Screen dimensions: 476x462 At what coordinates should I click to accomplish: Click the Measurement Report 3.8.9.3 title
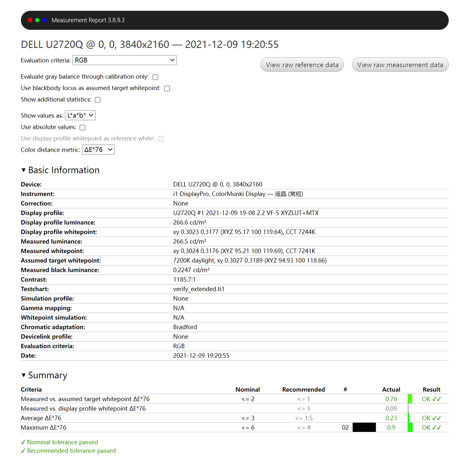[x=88, y=20]
